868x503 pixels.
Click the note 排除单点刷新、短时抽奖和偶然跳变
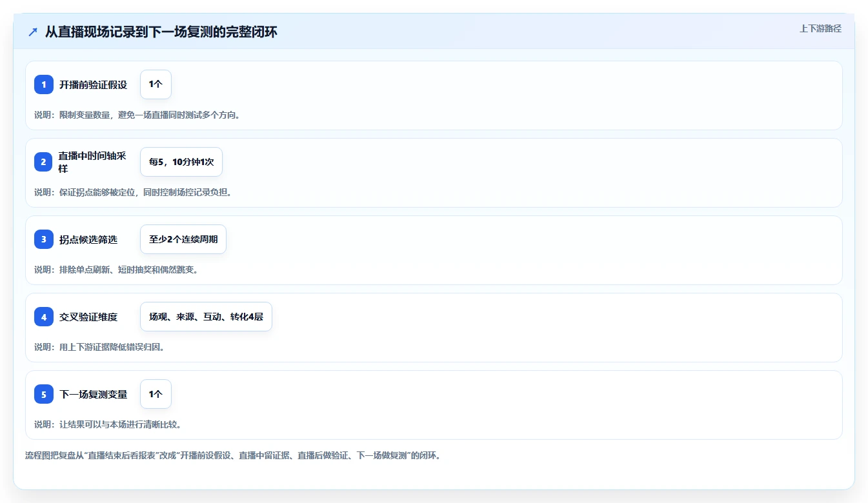click(116, 270)
